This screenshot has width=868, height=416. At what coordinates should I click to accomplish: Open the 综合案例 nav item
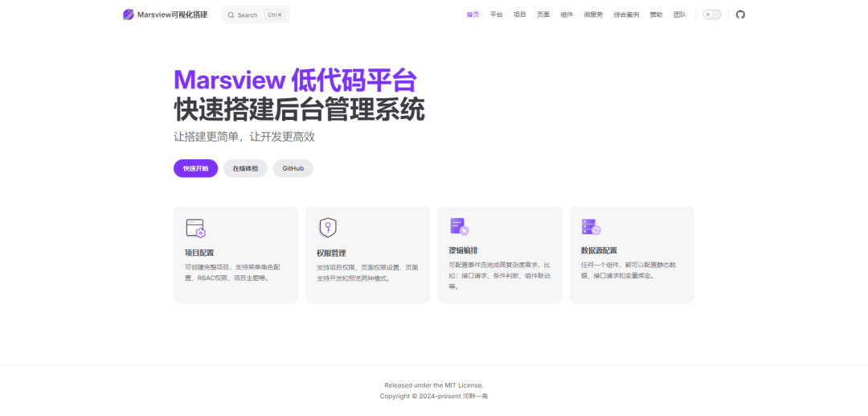[626, 14]
